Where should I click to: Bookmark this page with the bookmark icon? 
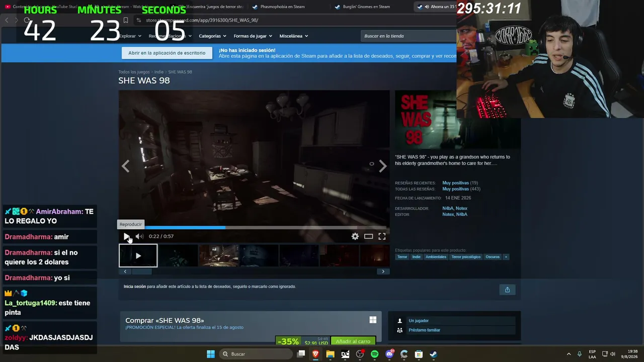tap(126, 20)
